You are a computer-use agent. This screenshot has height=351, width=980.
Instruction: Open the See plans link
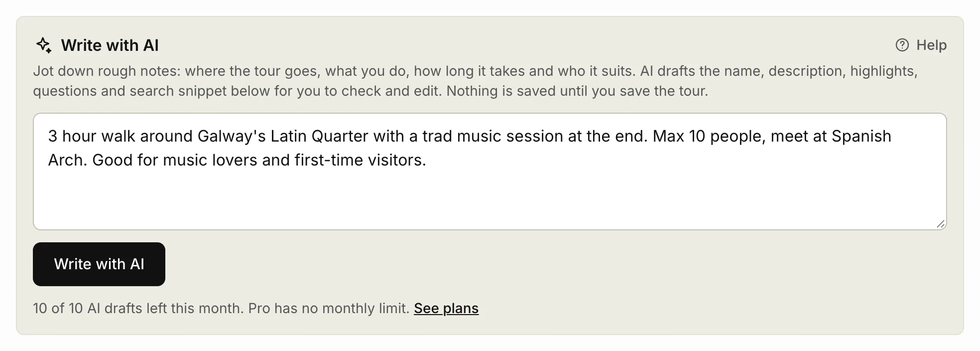click(x=446, y=309)
